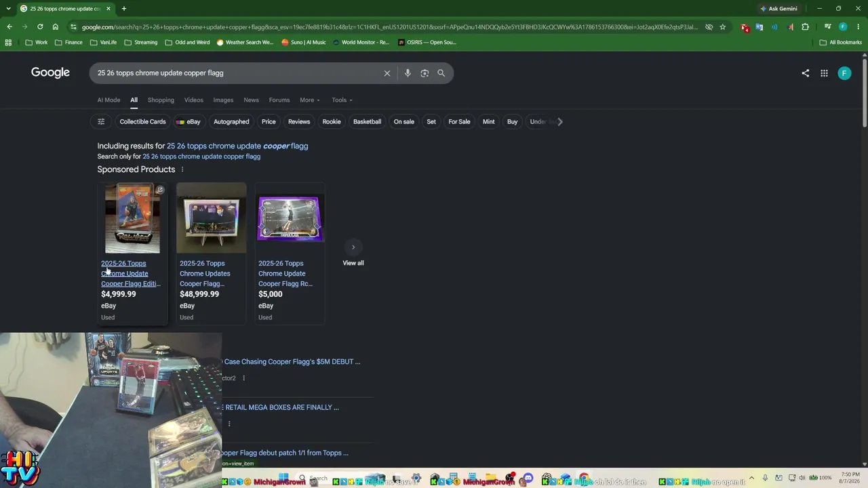Apply the eBay filter chip
Screen dimensions: 868x488
[x=188, y=122]
